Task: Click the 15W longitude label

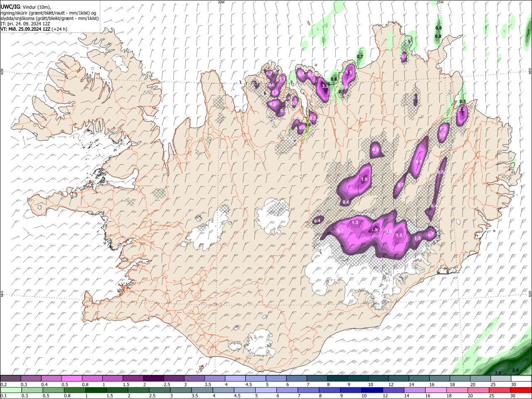Action: 440,2
